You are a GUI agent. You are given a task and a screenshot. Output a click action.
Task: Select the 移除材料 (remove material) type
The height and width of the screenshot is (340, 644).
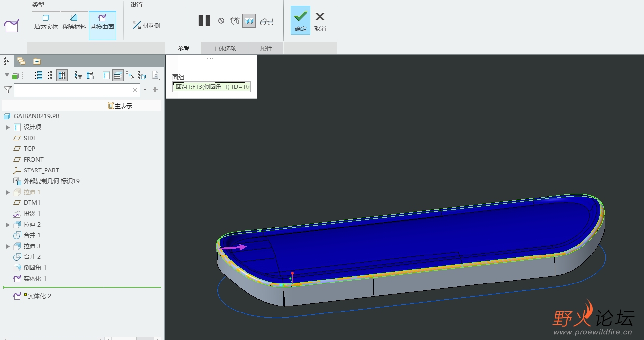(74, 23)
